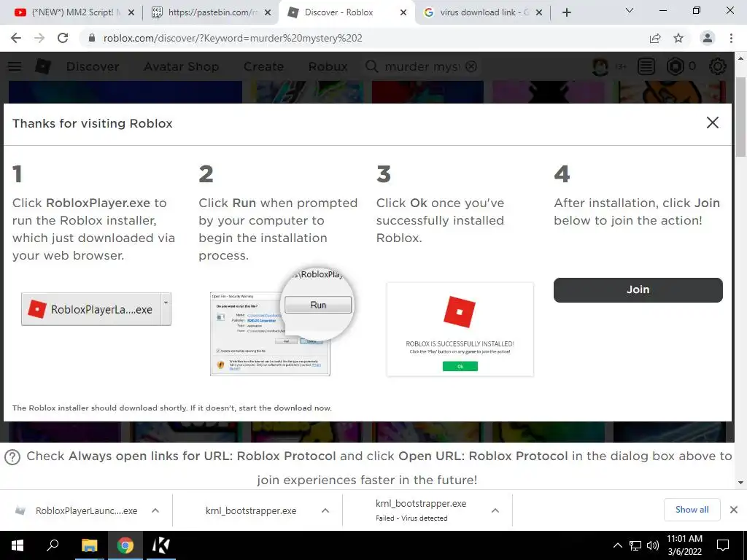747x560 pixels.
Task: Click the browser back arrow
Action: pos(16,38)
